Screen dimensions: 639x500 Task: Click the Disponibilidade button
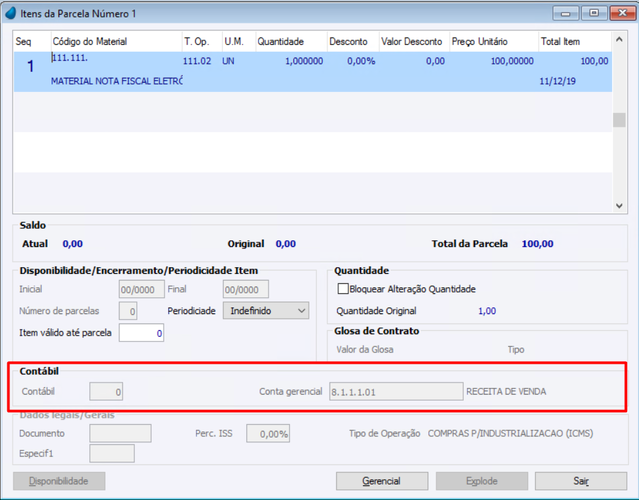[x=59, y=481]
